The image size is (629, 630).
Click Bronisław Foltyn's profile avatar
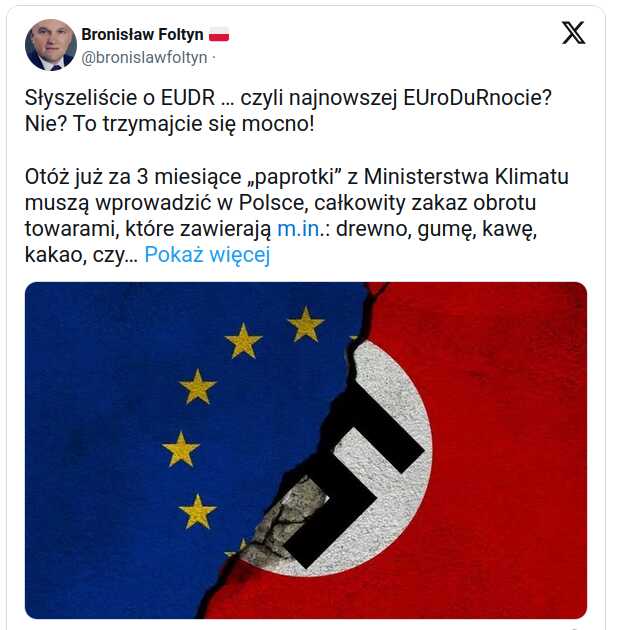coord(51,45)
